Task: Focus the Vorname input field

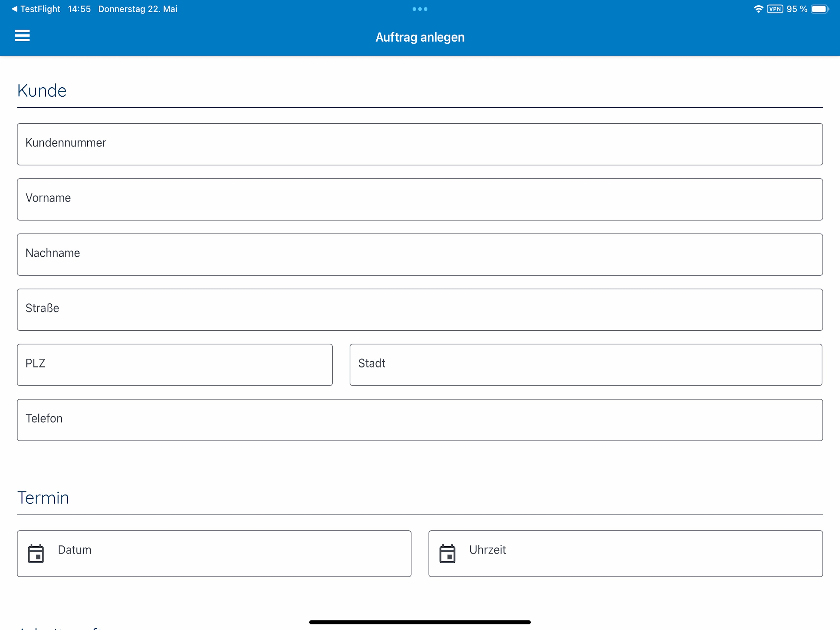Action: pyautogui.click(x=420, y=199)
